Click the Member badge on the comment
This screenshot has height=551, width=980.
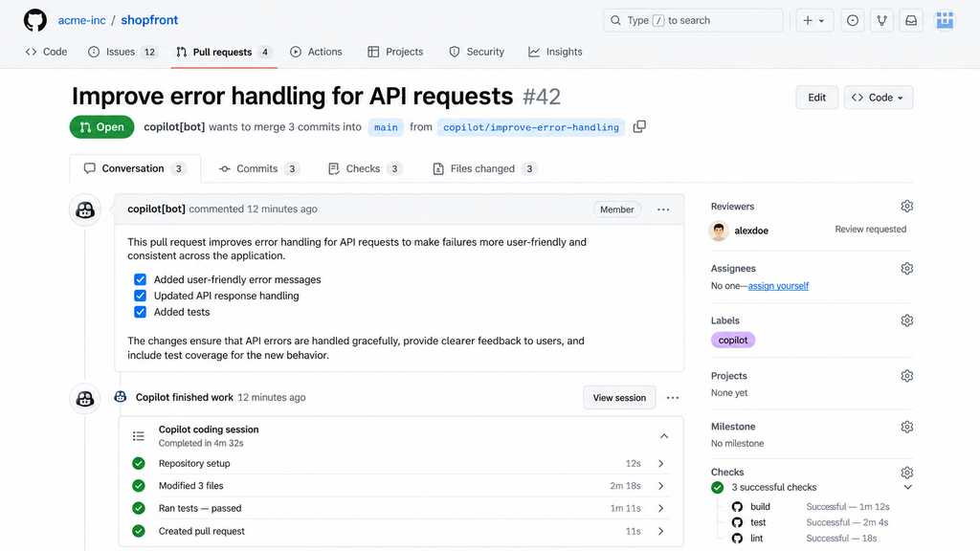(617, 209)
